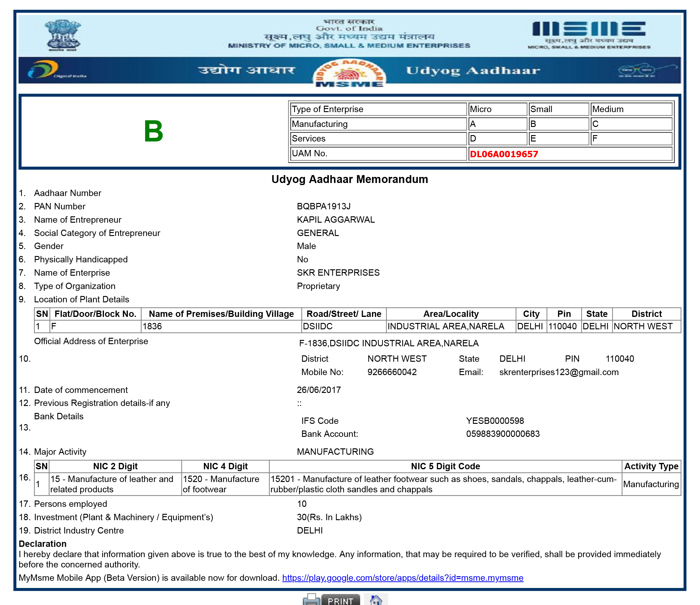
Task: Click the Activity Type column header
Action: (x=651, y=466)
